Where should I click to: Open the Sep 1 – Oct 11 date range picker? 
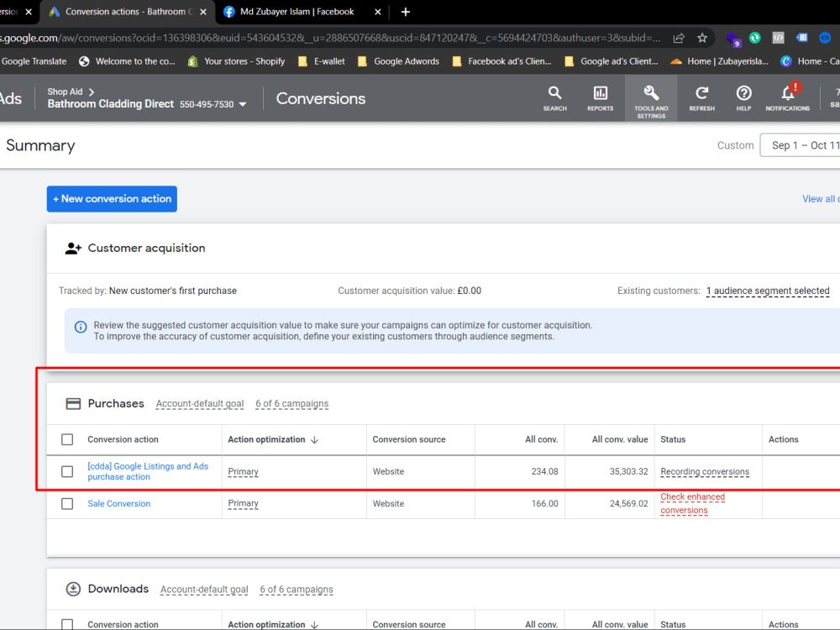[801, 145]
